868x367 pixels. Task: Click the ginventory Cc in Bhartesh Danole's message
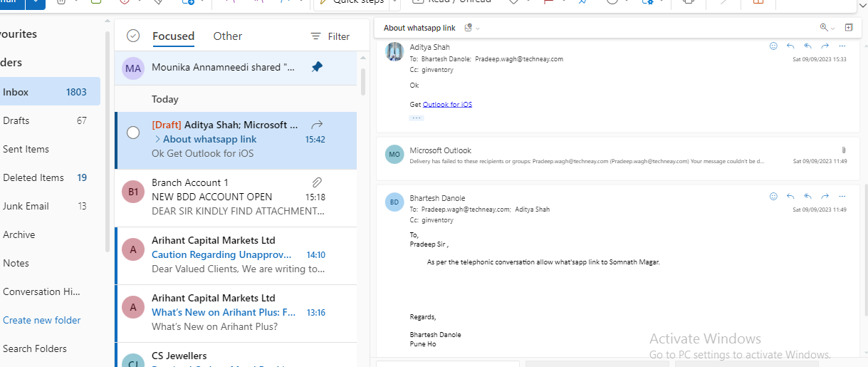pos(437,221)
